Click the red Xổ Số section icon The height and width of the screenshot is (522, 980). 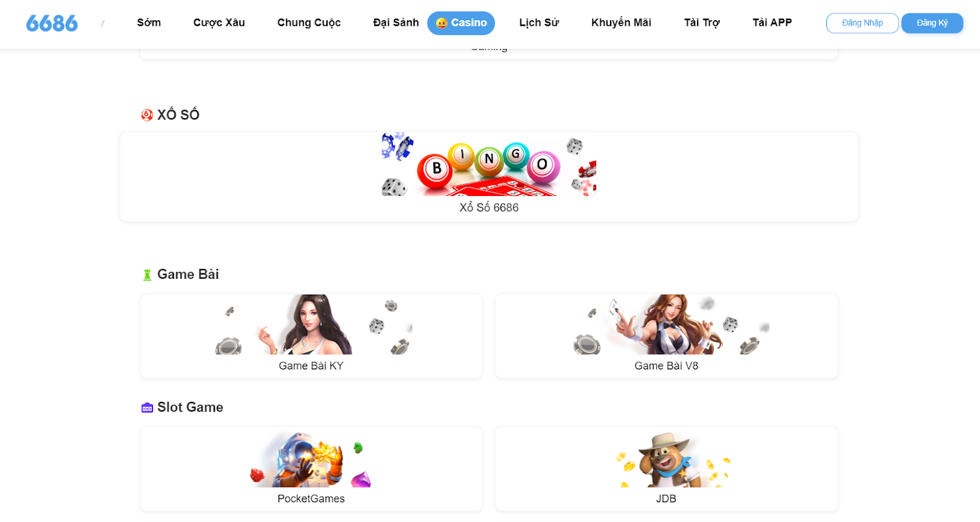click(x=147, y=115)
